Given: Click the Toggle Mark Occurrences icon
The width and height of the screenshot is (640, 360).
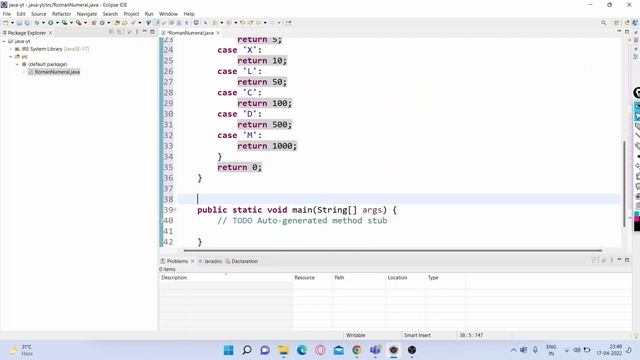Looking at the screenshot, I should pyautogui.click(x=157, y=23).
